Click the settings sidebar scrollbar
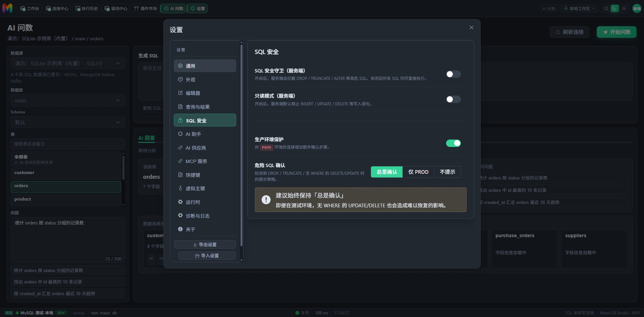The width and height of the screenshot is (644, 317). [241, 146]
